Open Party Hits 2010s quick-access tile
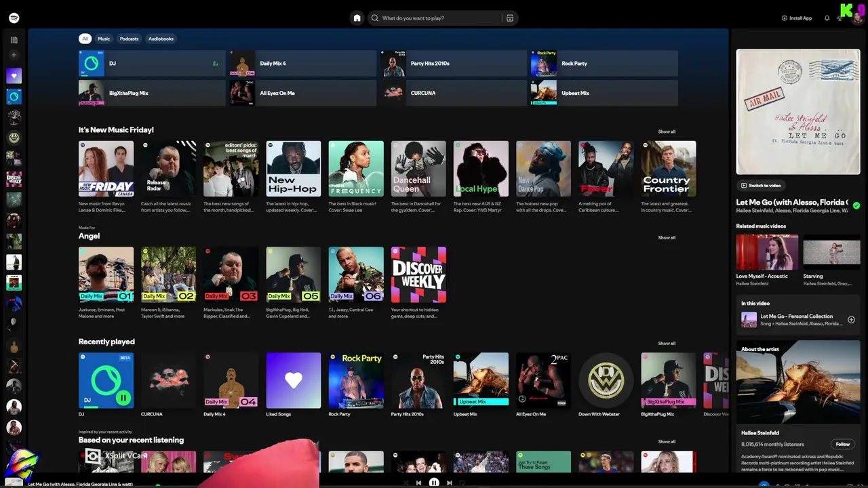The width and height of the screenshot is (868, 488). (453, 63)
